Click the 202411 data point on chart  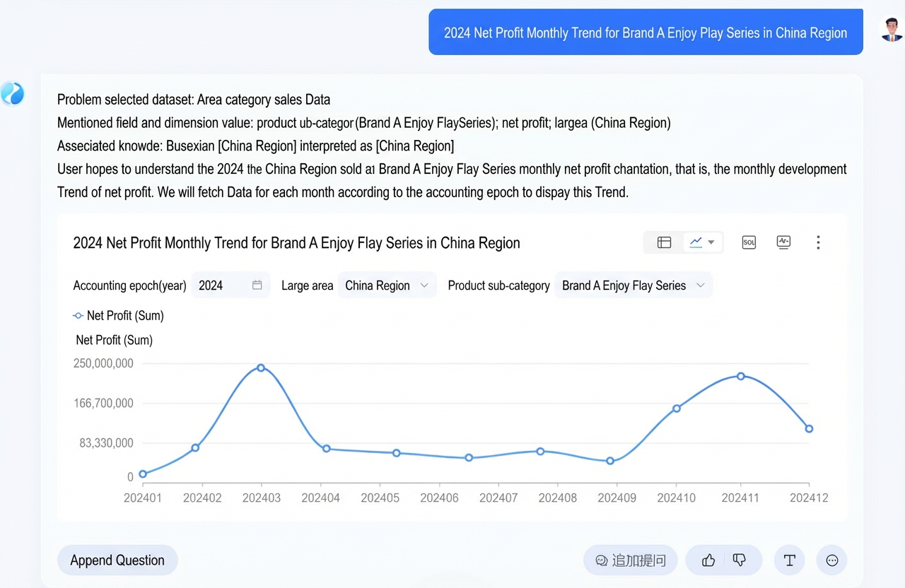point(740,376)
